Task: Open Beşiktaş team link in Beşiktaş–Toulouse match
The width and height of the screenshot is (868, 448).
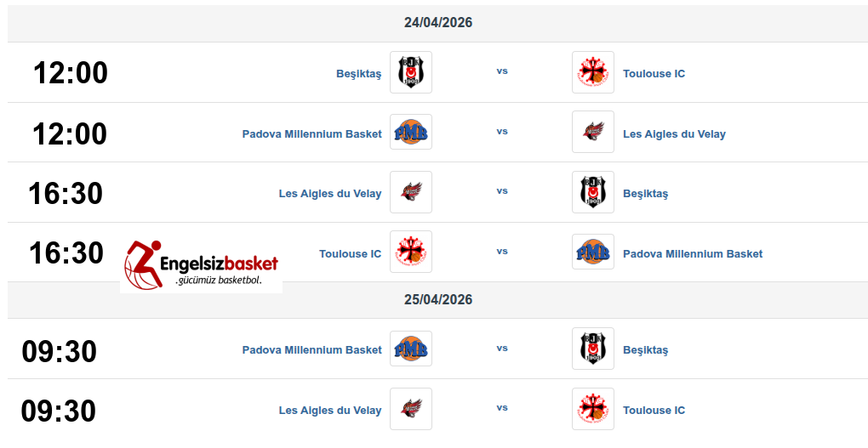Action: pyautogui.click(x=358, y=74)
